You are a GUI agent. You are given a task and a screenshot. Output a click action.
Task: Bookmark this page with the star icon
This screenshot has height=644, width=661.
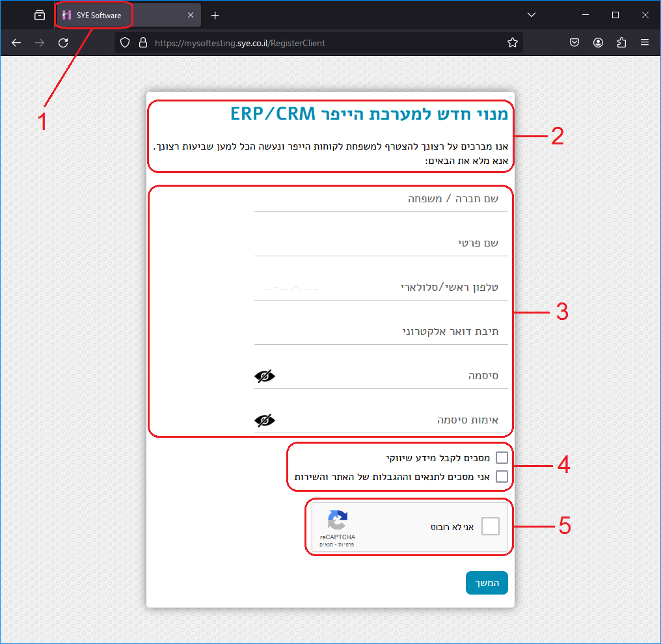513,43
